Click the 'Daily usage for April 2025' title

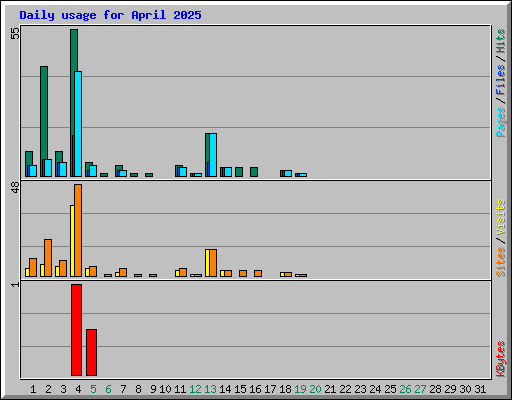click(x=110, y=15)
